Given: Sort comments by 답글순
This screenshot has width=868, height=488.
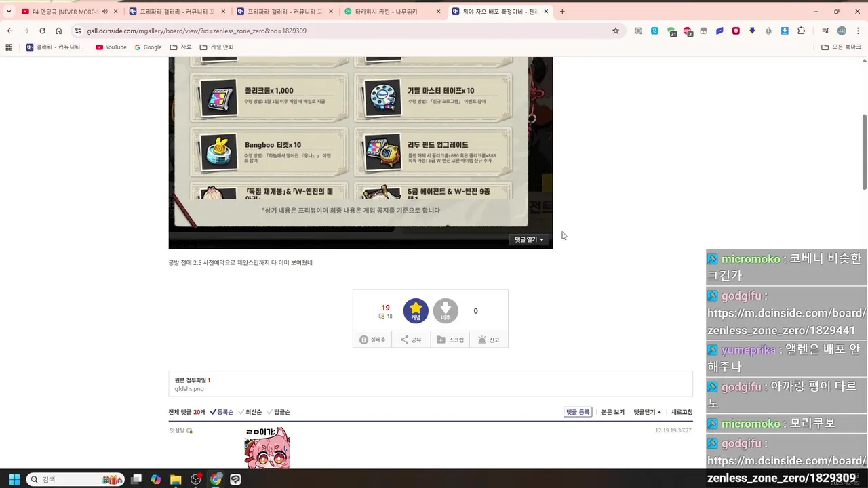Looking at the screenshot, I should click(279, 412).
